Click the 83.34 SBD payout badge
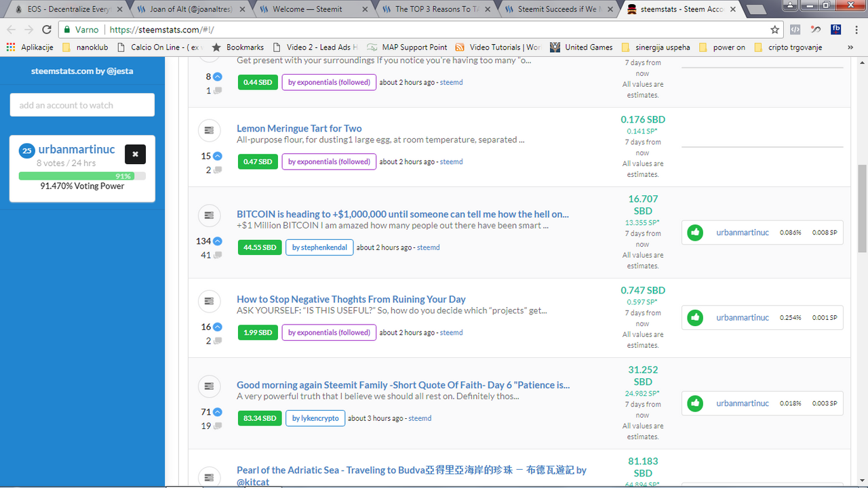The width and height of the screenshot is (868, 488). click(x=260, y=418)
